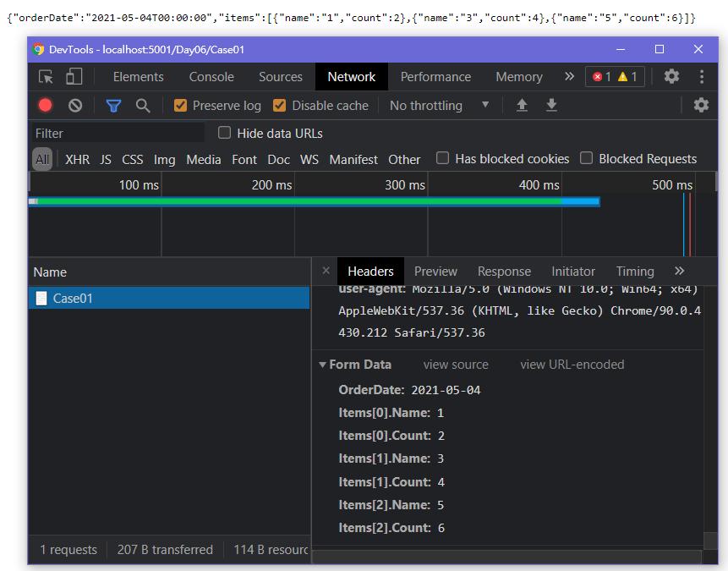Filter requests by CSS
Screen dimensions: 728x571
(x=132, y=159)
